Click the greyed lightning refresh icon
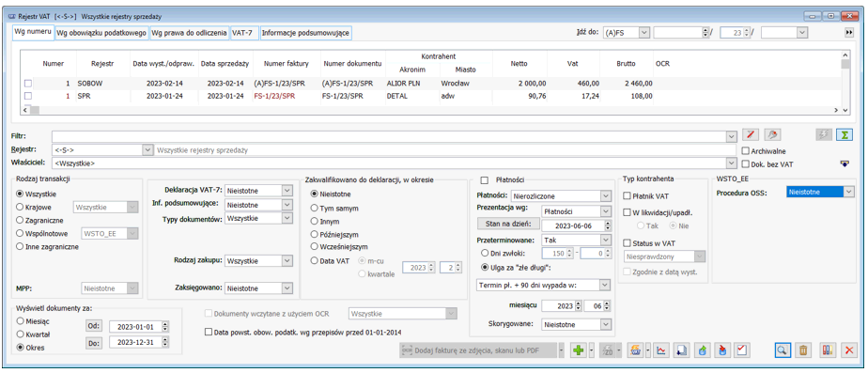 click(x=824, y=135)
